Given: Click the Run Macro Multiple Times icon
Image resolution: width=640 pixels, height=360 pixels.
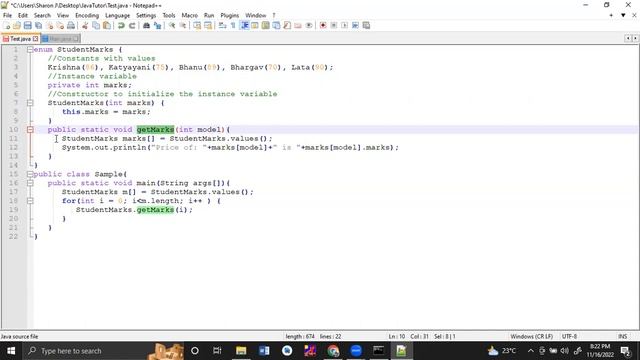Looking at the screenshot, I should click(x=356, y=26).
